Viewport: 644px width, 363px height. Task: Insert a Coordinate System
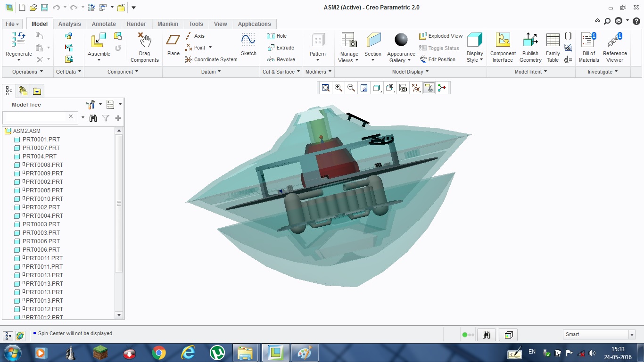coord(211,59)
